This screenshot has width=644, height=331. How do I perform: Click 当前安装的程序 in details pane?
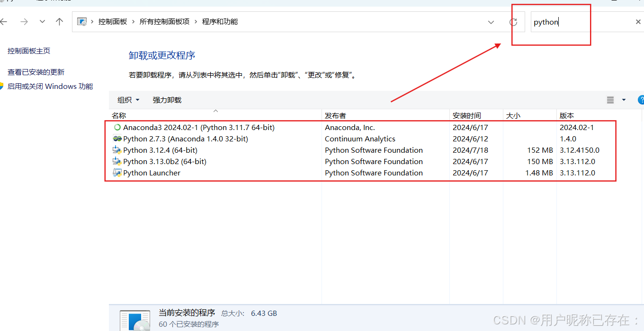click(x=187, y=313)
